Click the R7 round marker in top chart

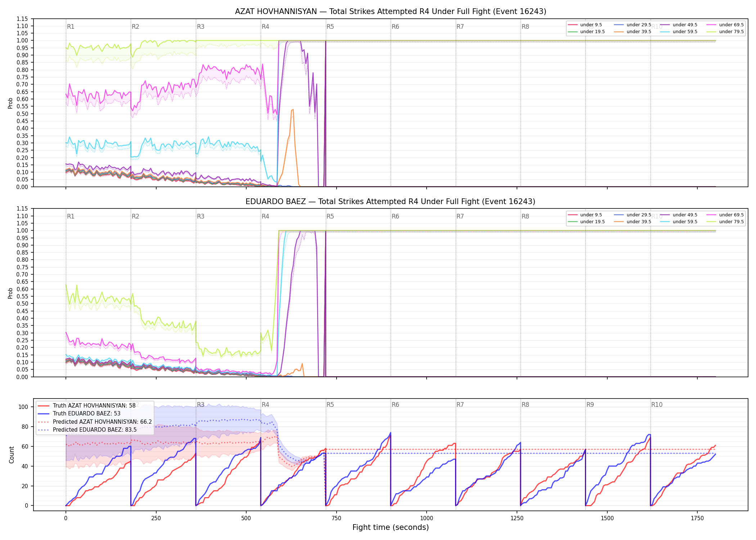(x=460, y=27)
